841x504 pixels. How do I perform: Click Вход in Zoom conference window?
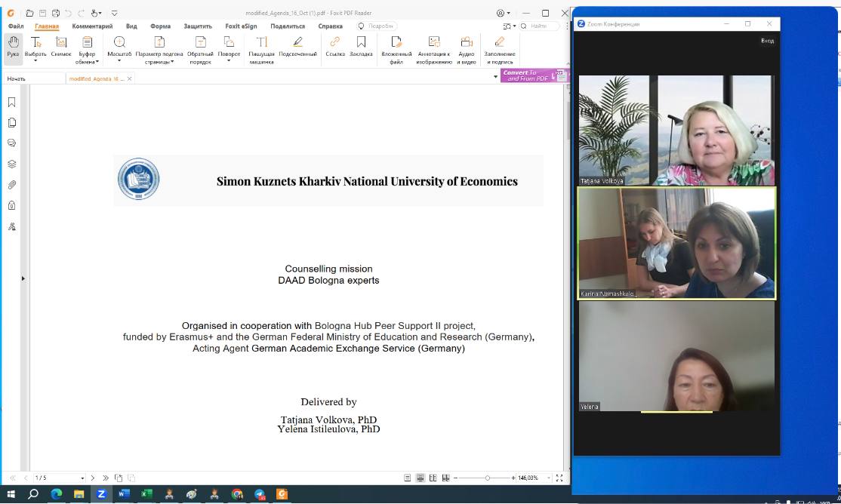click(x=767, y=41)
